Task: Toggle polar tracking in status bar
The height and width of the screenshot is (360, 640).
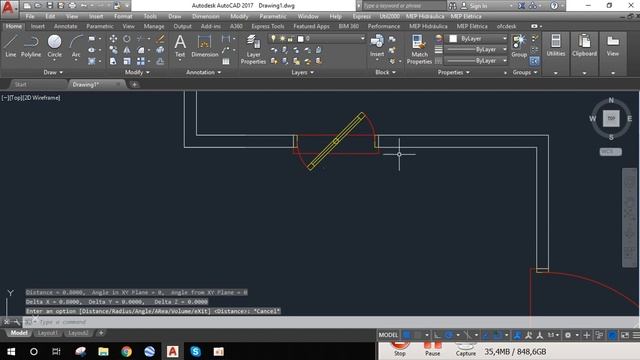Action: (x=449, y=335)
